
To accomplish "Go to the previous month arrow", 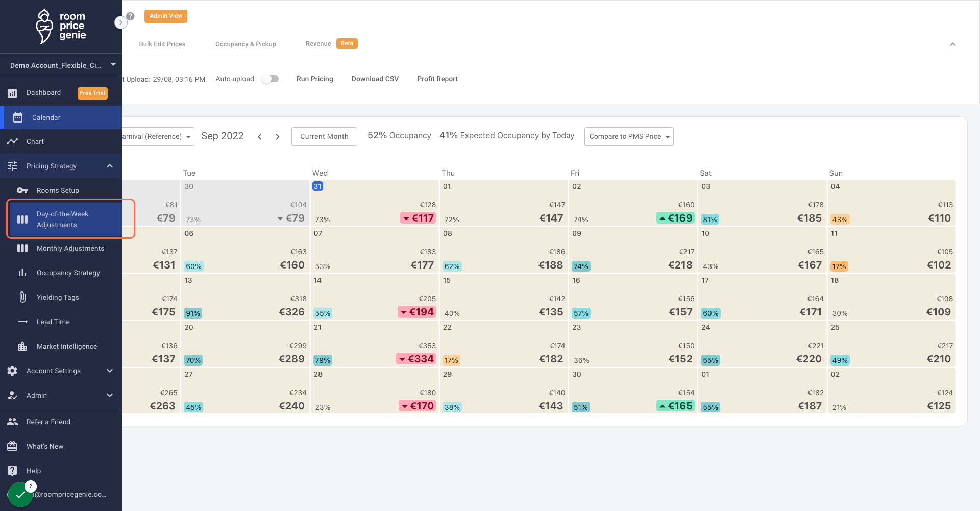I will click(x=260, y=137).
